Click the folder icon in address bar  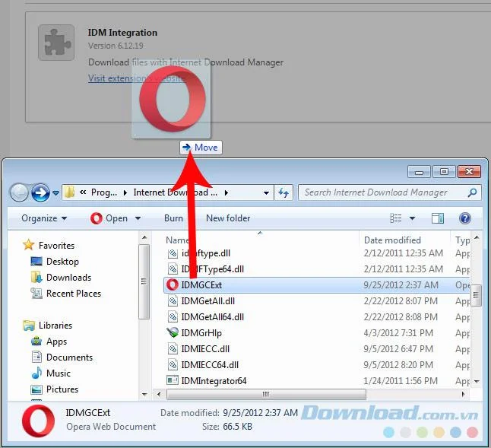click(x=69, y=192)
